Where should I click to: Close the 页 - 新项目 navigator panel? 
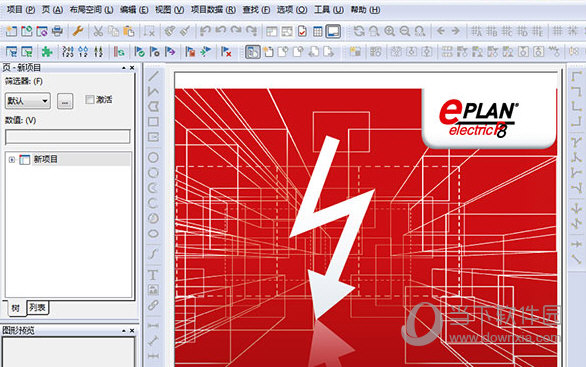coord(132,68)
